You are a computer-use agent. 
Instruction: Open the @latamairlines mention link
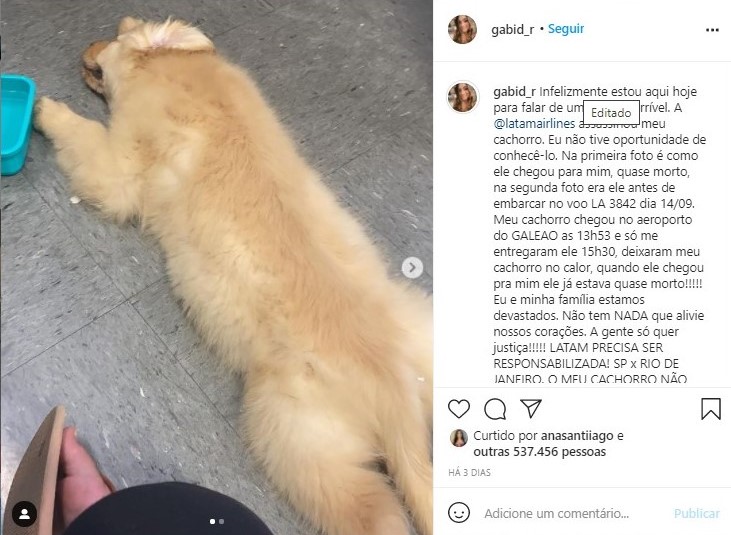point(534,123)
